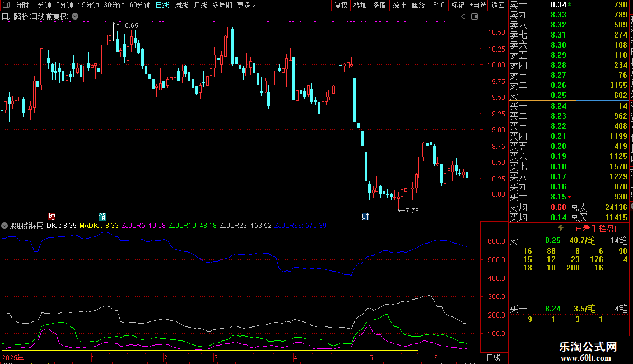Click the 解 event marker

102,217
